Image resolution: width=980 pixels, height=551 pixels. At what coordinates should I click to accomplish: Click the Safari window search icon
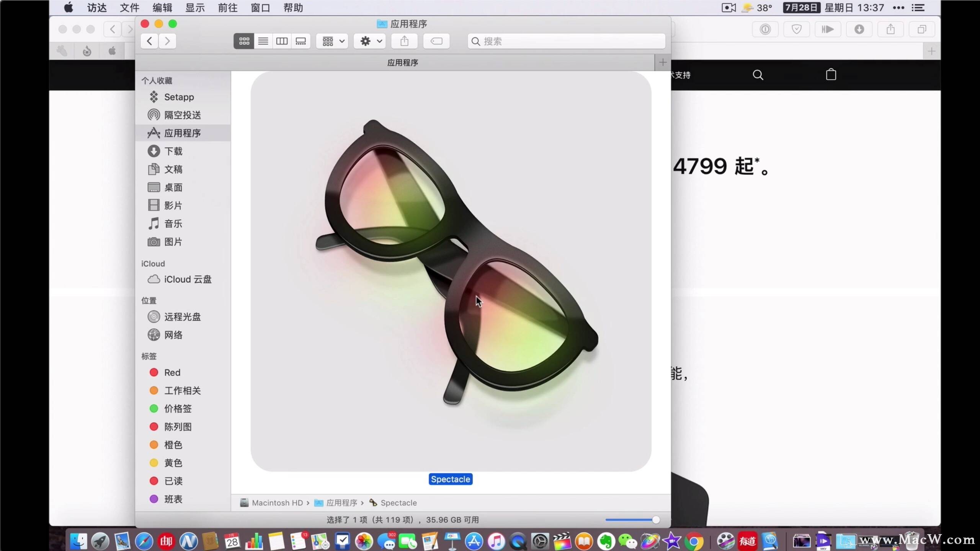758,75
